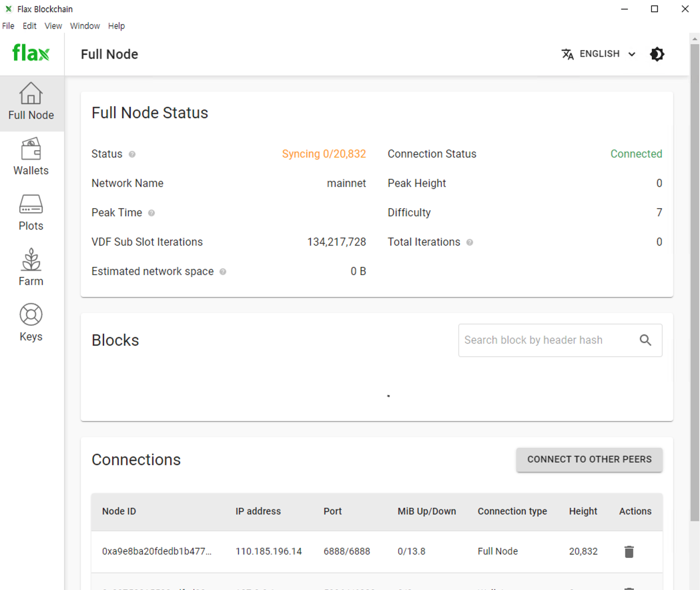Click the Syncing 0/20,832 status text
700x590 pixels.
(324, 154)
